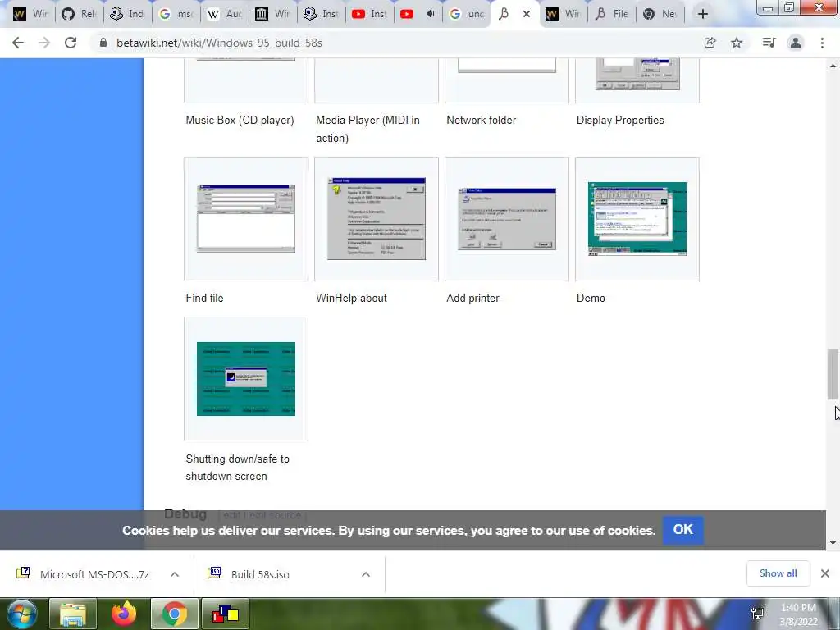The height and width of the screenshot is (630, 840).
Task: Switch to the Google unc tab
Action: (467, 14)
